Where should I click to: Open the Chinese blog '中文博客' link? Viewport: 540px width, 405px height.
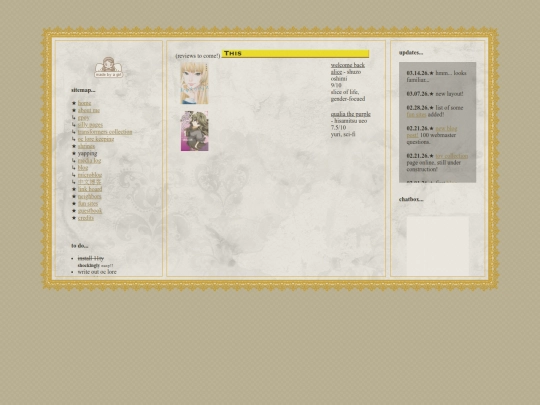tap(90, 182)
